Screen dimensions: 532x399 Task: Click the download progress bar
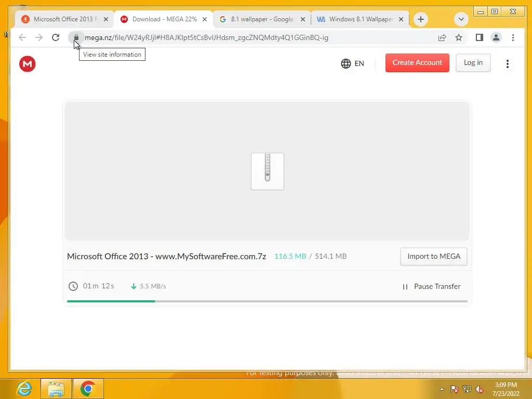click(267, 301)
